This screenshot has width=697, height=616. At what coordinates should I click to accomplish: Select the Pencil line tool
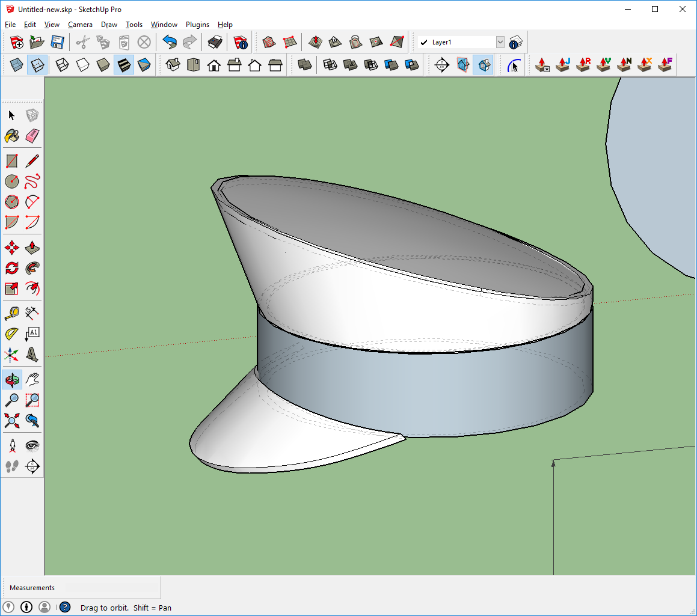[x=32, y=160]
